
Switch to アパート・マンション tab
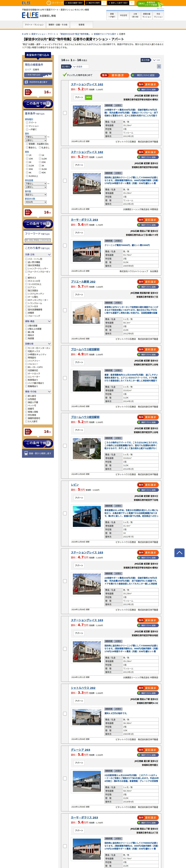tap(34, 25)
